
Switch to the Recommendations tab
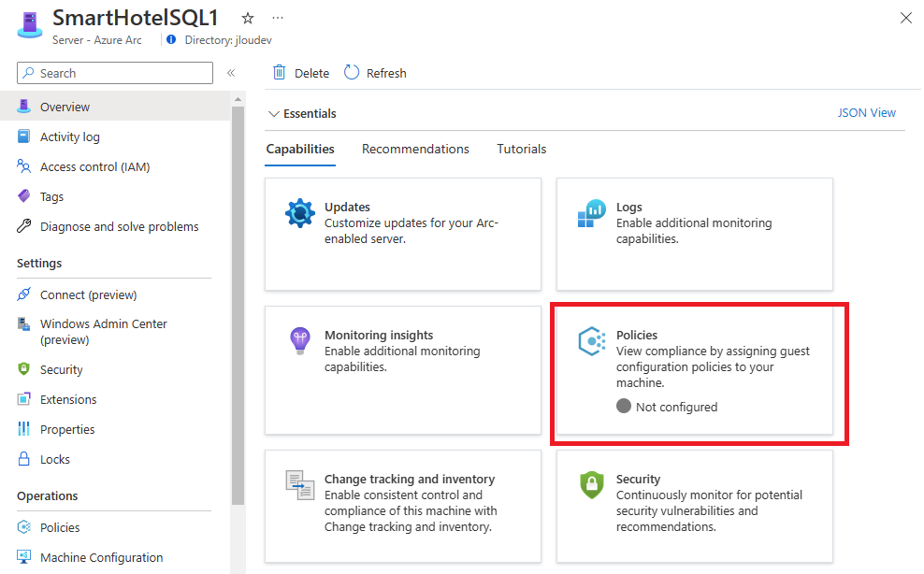(415, 149)
